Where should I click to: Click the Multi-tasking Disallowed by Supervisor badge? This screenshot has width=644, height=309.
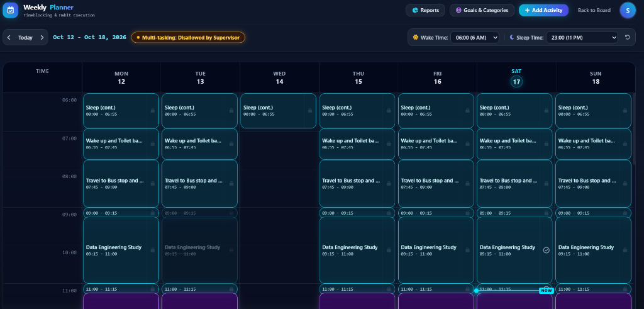188,37
